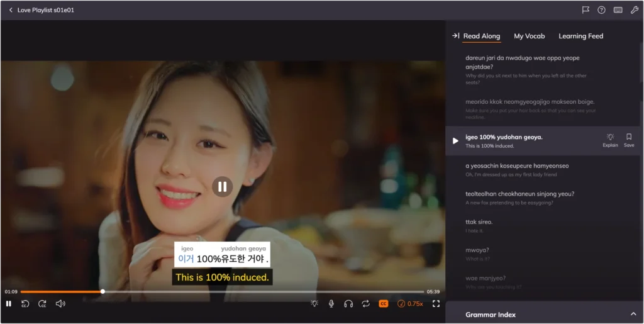The image size is (644, 324).
Task: Pause playback in the control bar
Action: [9, 304]
